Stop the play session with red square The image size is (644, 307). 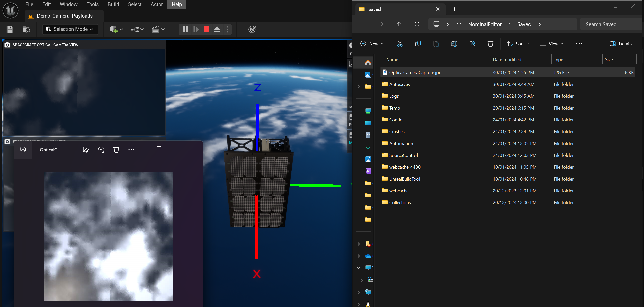[206, 29]
